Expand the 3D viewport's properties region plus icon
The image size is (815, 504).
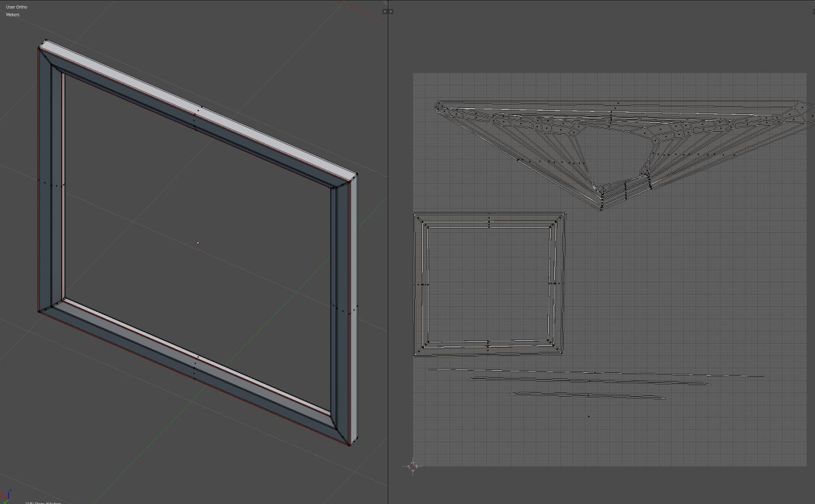[384, 12]
